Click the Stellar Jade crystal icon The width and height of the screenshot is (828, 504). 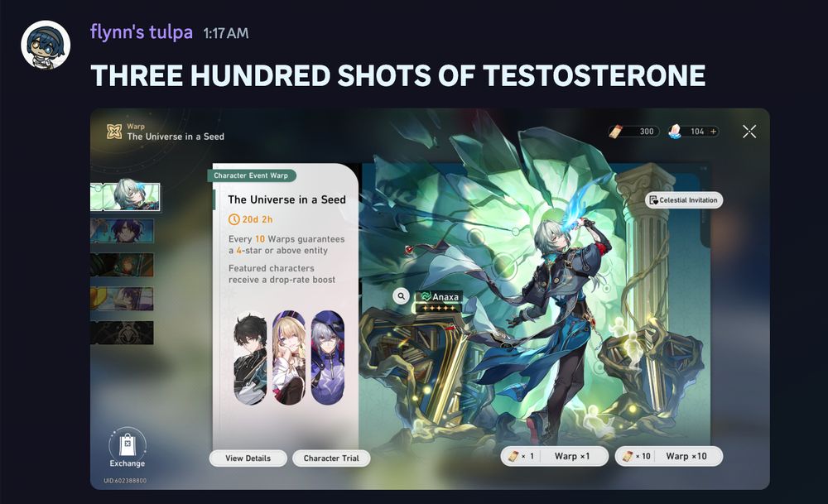click(675, 132)
